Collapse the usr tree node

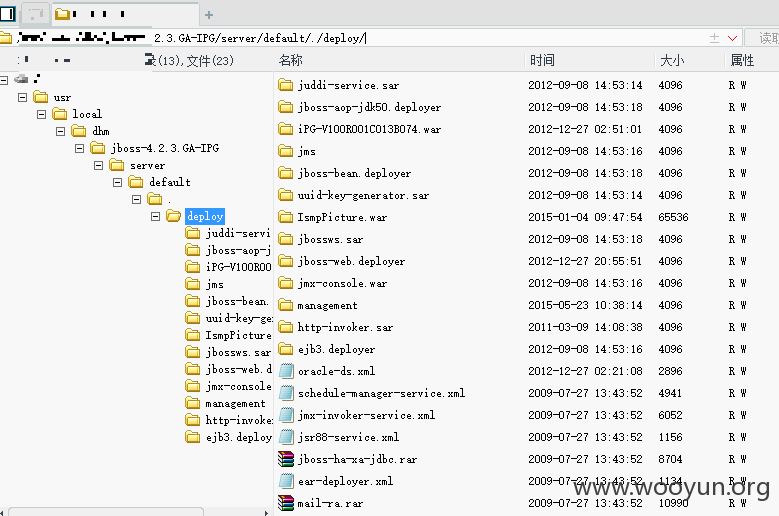(x=22, y=97)
